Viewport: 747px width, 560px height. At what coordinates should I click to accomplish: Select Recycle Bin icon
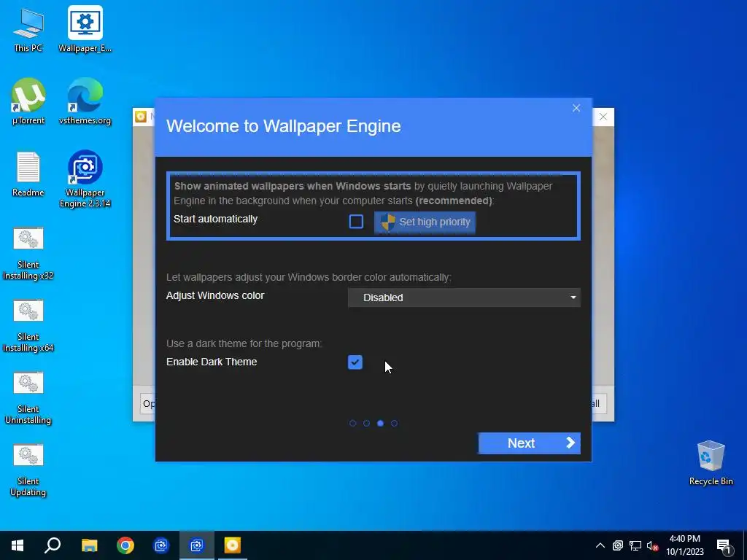[711, 463]
